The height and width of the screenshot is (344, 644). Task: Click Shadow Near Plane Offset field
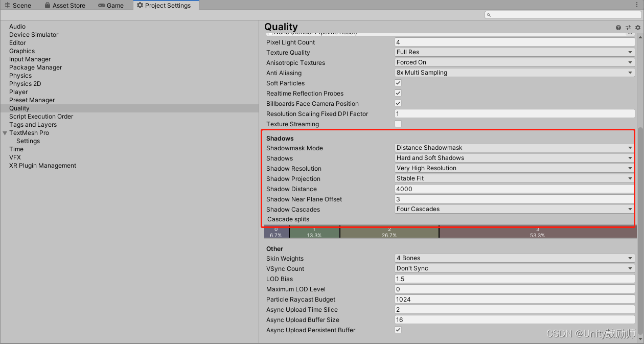[x=515, y=199]
